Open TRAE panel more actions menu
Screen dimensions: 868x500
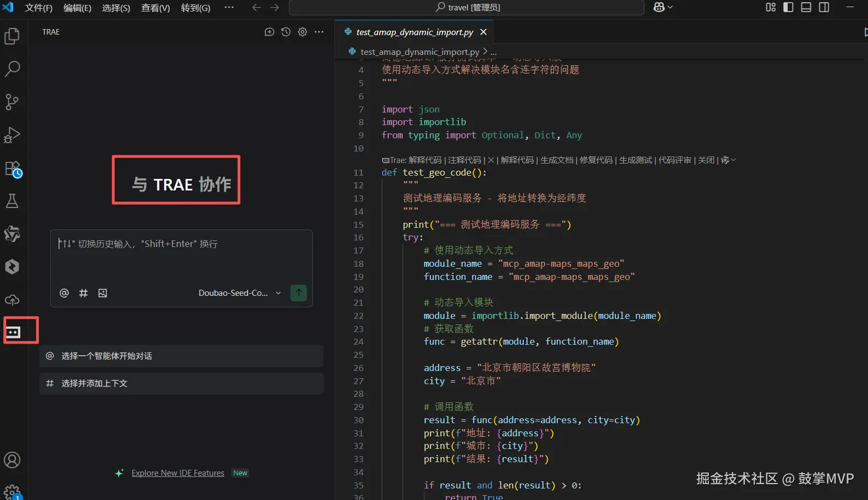pos(319,32)
